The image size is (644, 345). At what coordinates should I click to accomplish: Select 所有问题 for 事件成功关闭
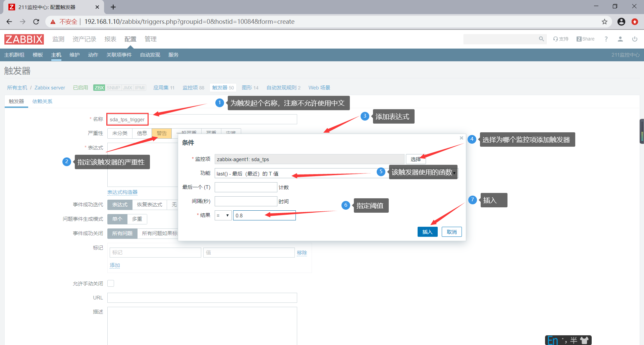pos(122,233)
